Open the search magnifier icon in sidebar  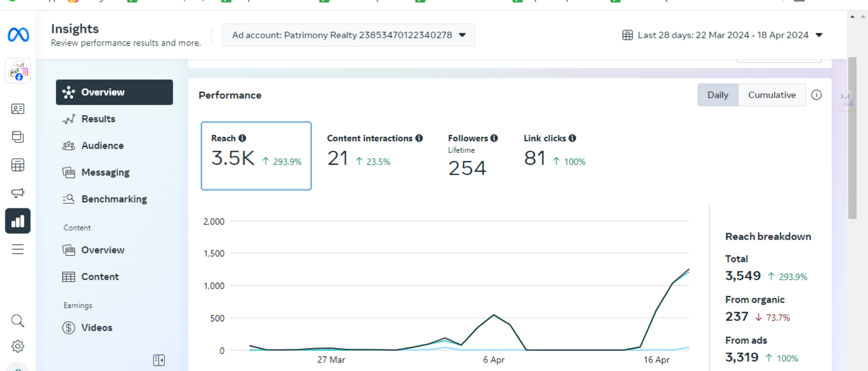(x=18, y=321)
